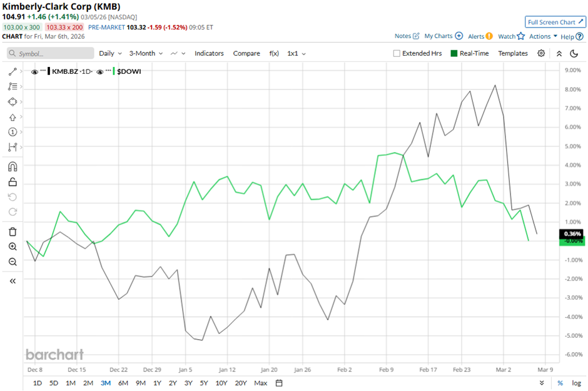Zoom out on the chart
The image size is (588, 391).
click(13, 262)
